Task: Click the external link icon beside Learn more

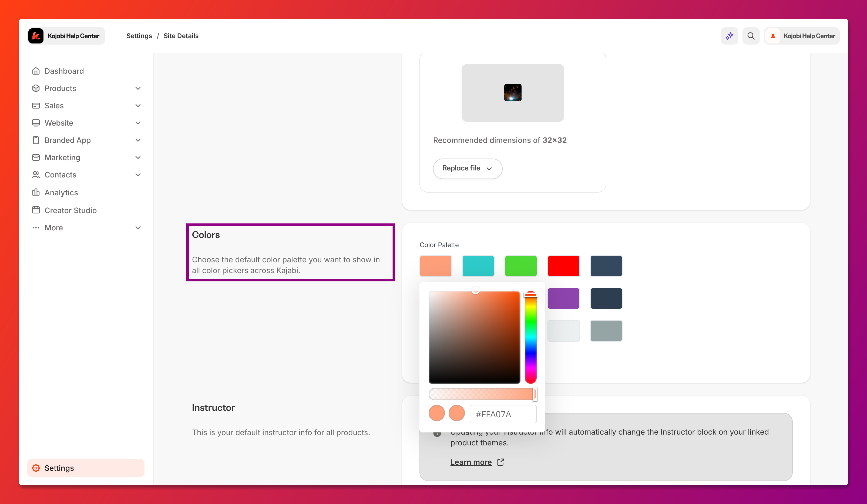Action: [x=500, y=462]
